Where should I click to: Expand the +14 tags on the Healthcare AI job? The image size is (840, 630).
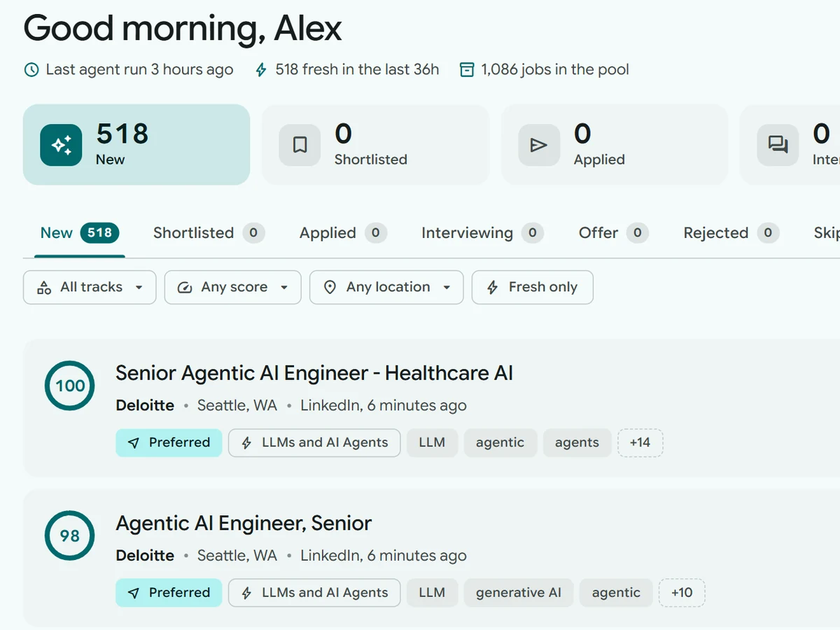[x=640, y=442]
